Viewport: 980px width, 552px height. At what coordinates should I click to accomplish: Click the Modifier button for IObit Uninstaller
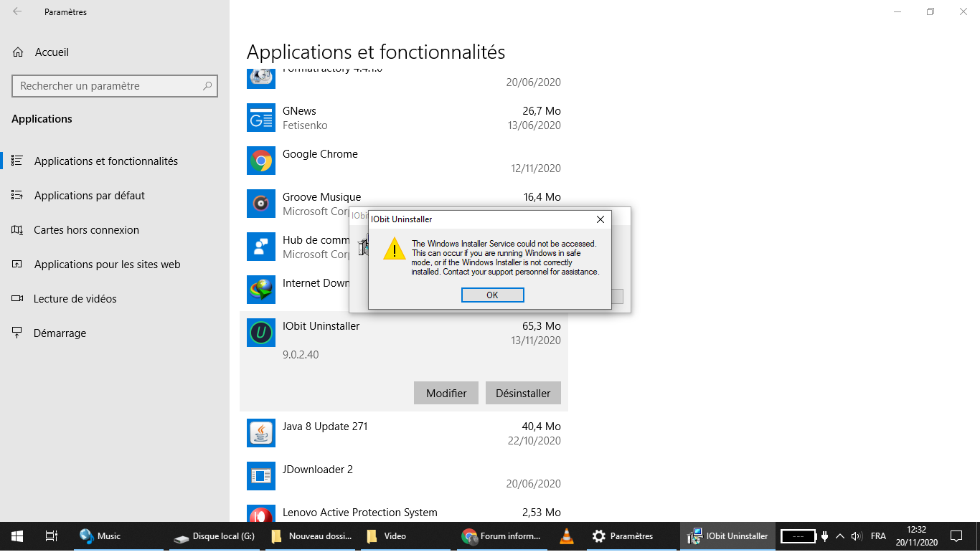(446, 393)
